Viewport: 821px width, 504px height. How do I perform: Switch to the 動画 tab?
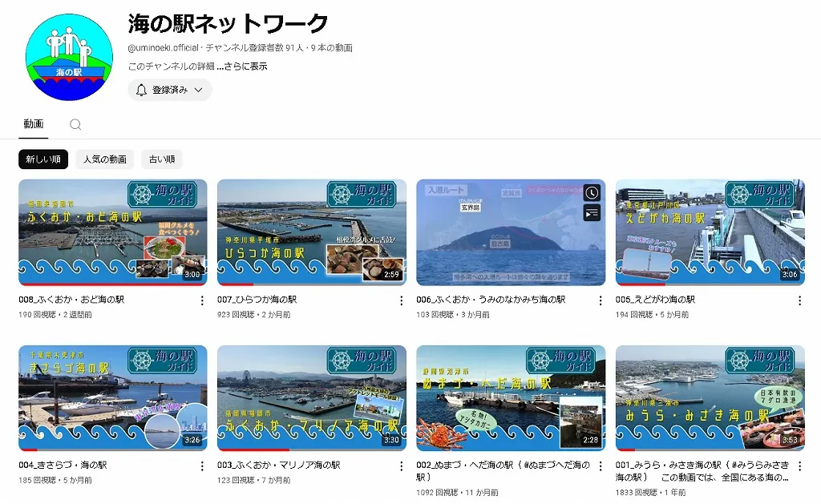pyautogui.click(x=34, y=124)
